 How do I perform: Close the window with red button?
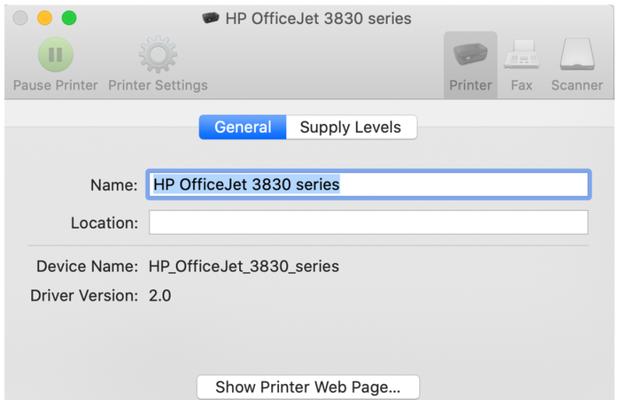[21, 18]
